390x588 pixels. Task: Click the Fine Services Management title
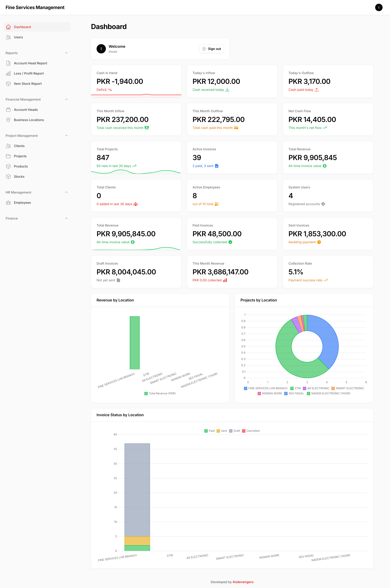[35, 7]
